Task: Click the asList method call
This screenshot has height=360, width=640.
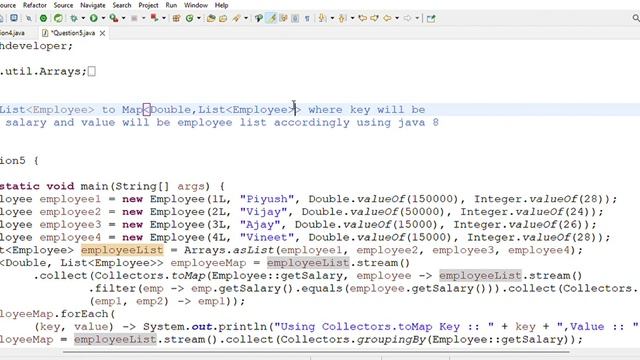Action: click(253, 250)
